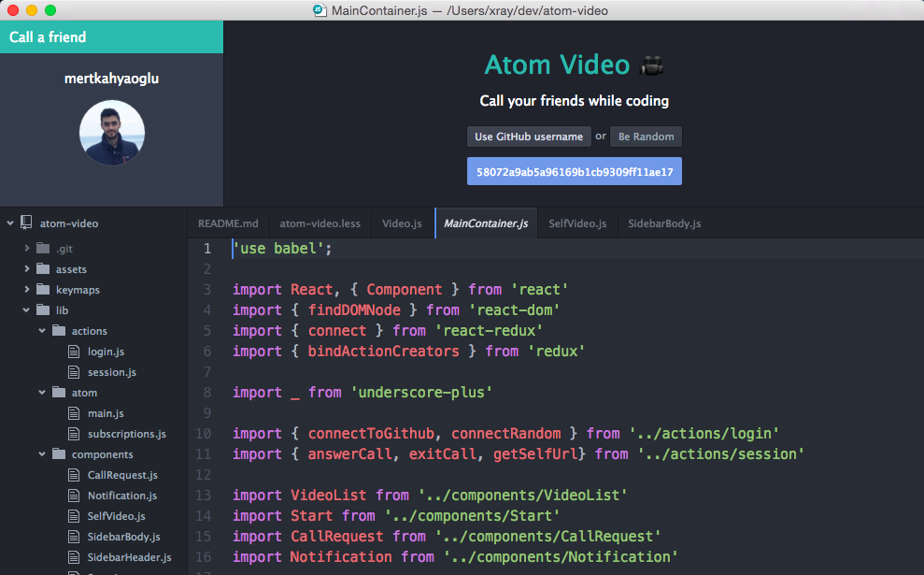Open Notification.js in the tree view

[122, 496]
